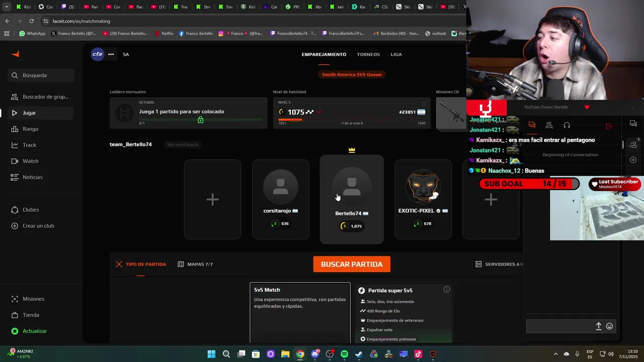Open the Windows Start menu

coord(211,354)
